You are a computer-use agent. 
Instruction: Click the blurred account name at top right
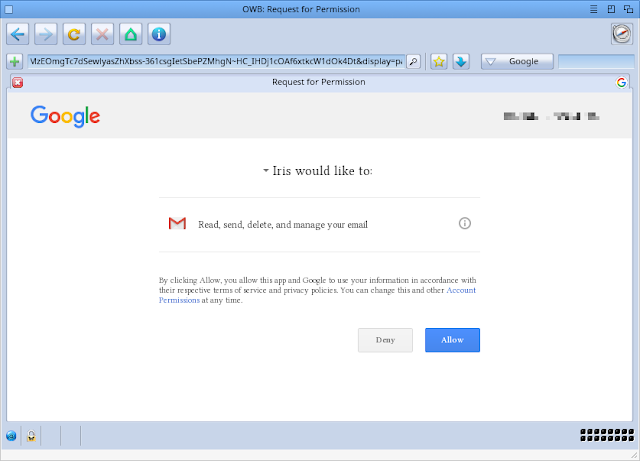click(x=551, y=116)
